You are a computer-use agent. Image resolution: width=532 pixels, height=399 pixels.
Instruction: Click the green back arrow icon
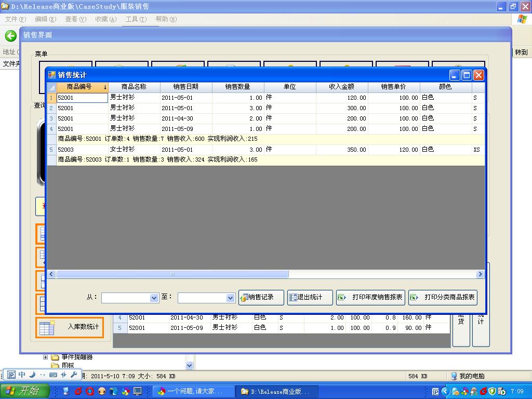click(x=11, y=36)
